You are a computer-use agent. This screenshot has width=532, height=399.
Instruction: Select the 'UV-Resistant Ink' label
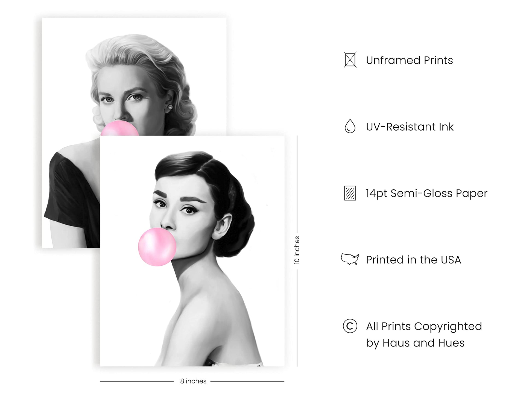pyautogui.click(x=410, y=127)
